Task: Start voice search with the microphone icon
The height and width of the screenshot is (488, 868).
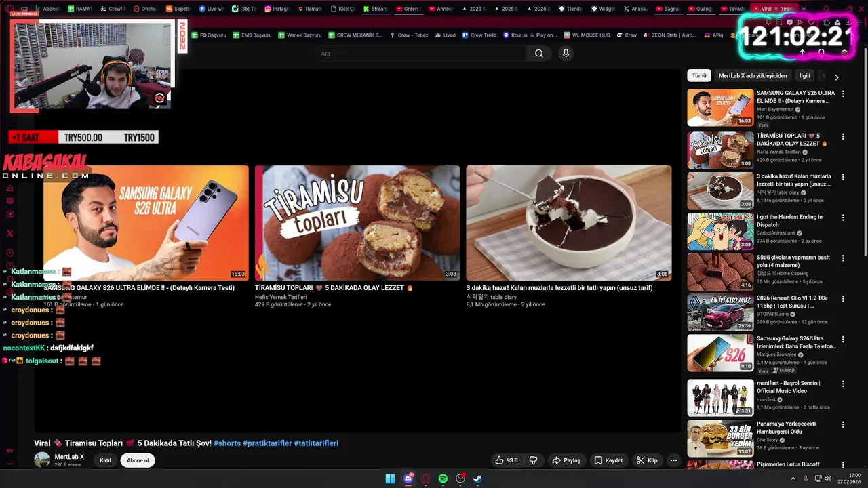Action: (x=566, y=54)
